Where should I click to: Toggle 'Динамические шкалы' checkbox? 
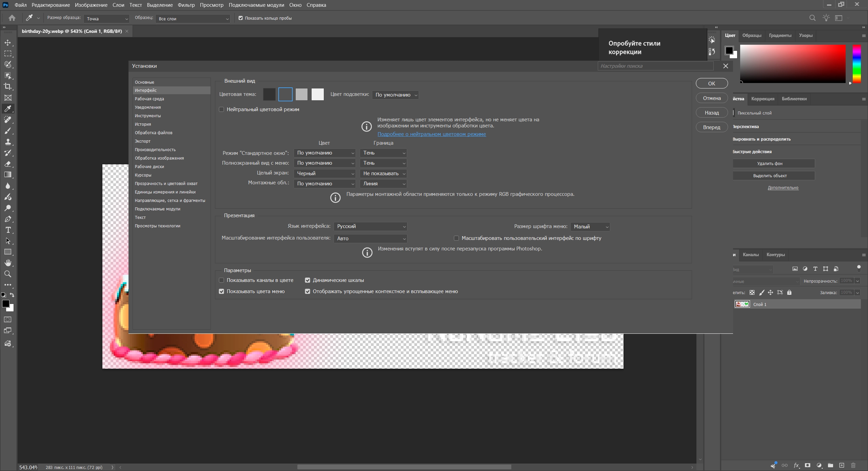tap(308, 280)
